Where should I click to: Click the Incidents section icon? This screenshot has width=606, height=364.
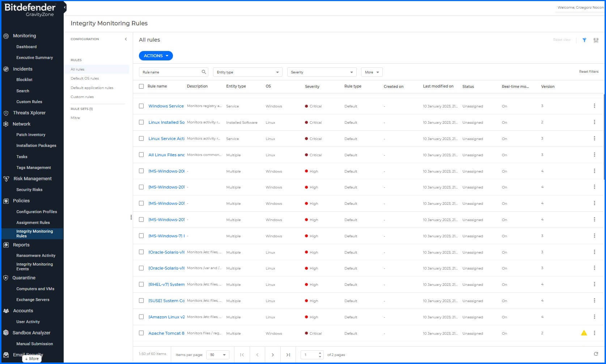click(x=6, y=69)
